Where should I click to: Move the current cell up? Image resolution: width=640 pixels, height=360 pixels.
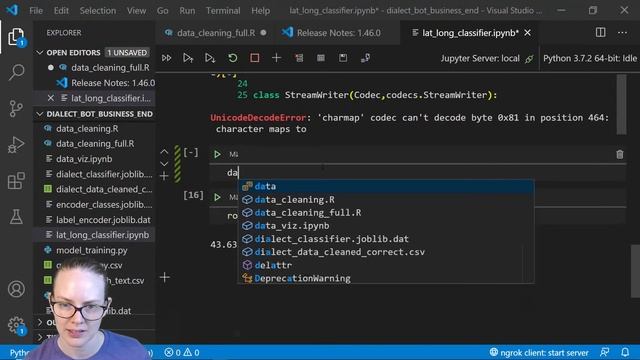[x=164, y=152]
